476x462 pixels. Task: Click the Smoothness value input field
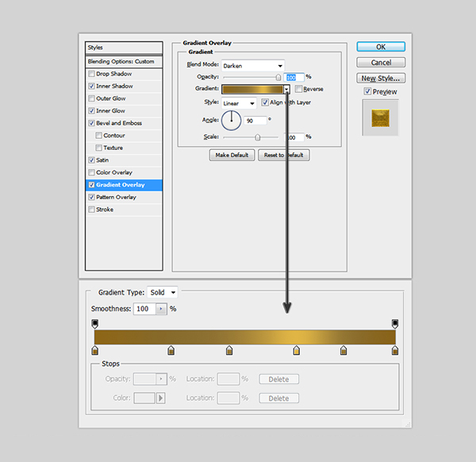(144, 309)
